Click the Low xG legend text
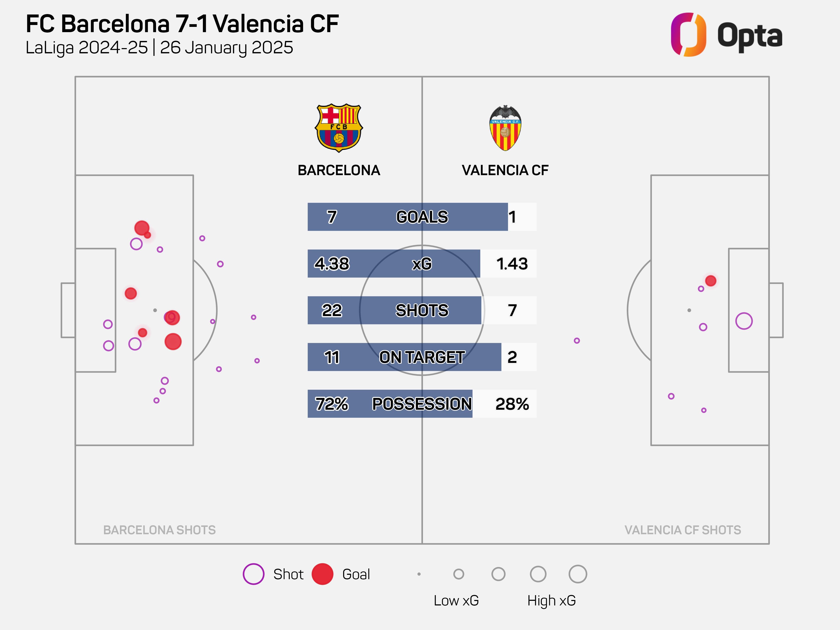The image size is (840, 630). click(x=456, y=600)
